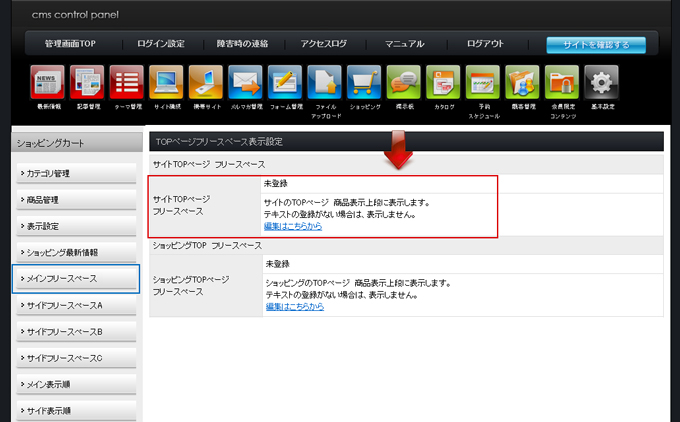Click the 記事管理 article management icon
680x422 pixels.
[x=87, y=82]
